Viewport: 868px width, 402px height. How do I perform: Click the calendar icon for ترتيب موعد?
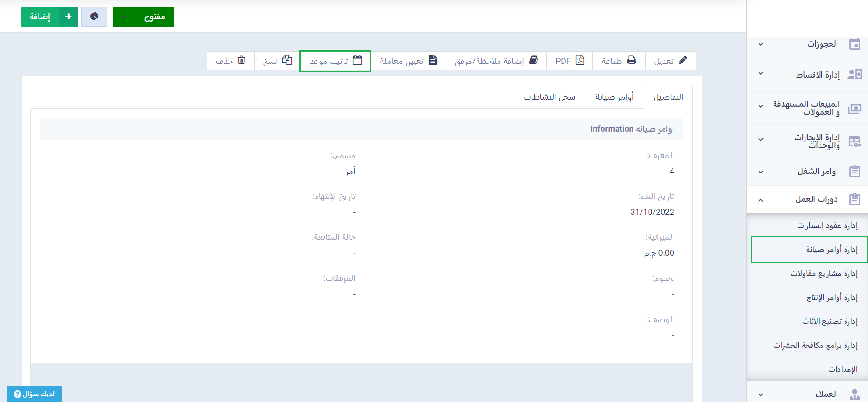pyautogui.click(x=358, y=60)
